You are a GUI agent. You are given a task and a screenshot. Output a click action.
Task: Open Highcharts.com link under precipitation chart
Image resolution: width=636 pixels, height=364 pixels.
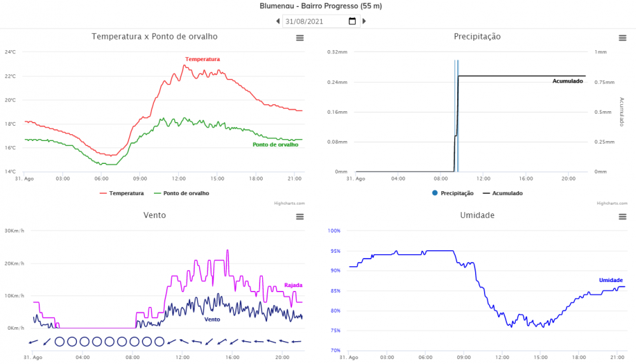point(609,203)
